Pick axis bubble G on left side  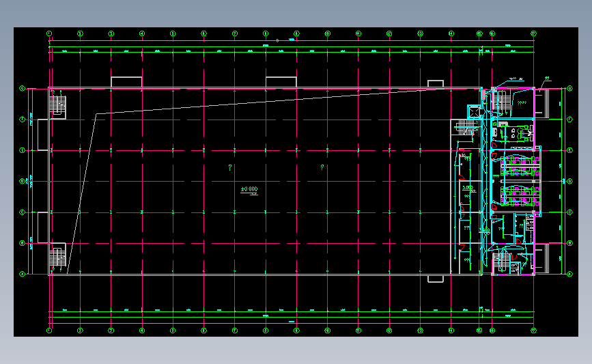[22, 88]
